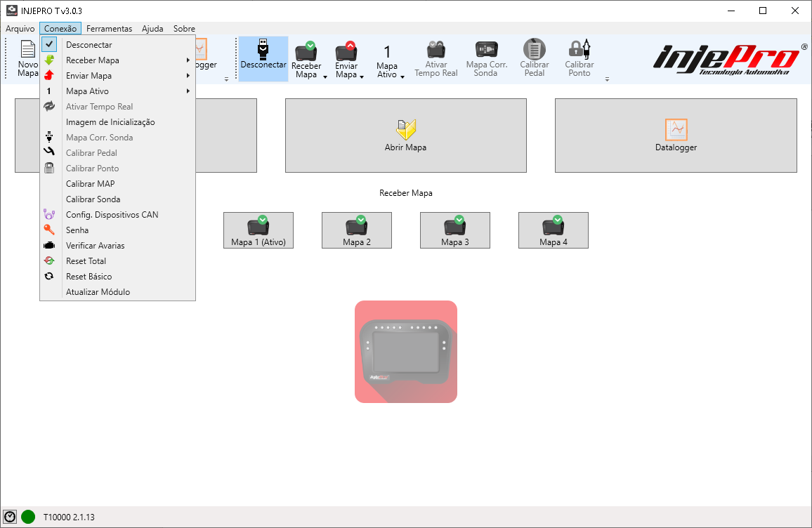This screenshot has width=812, height=528.
Task: Click Config. Dispositivos CAN menu entry
Action: [x=112, y=215]
